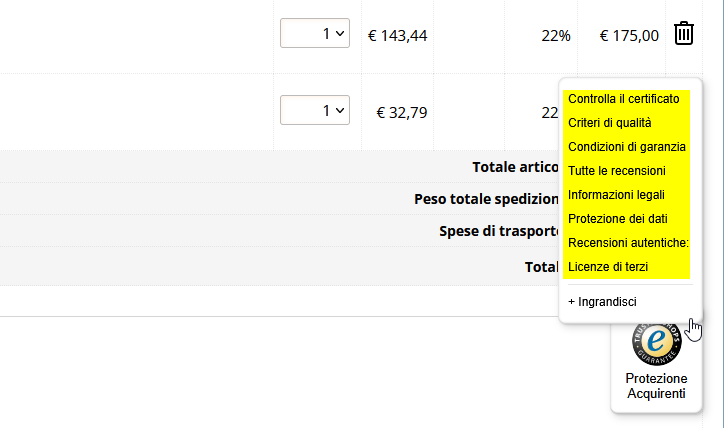724x428 pixels.
Task: Click the Peso totale spedizione row
Action: pos(279,199)
